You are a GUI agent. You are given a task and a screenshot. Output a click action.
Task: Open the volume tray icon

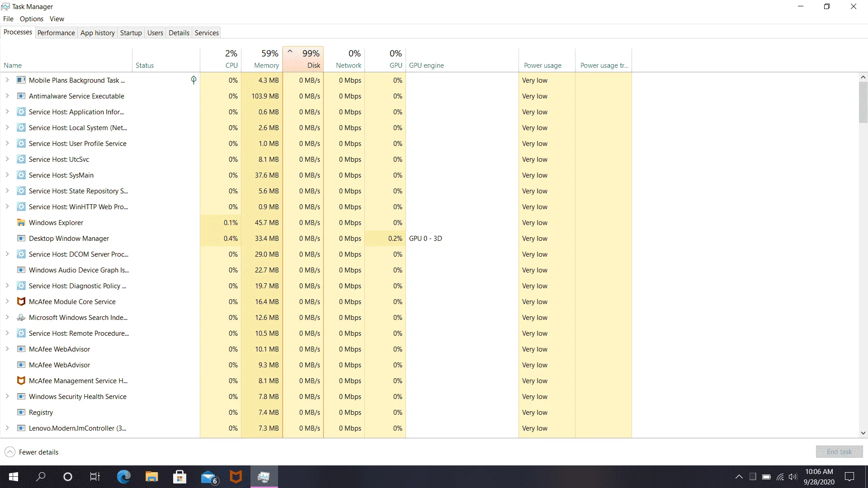pos(793,477)
